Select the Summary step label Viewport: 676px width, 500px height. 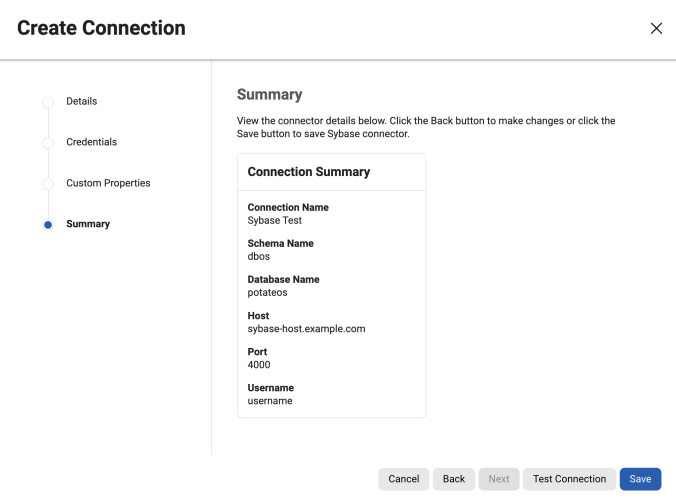88,224
